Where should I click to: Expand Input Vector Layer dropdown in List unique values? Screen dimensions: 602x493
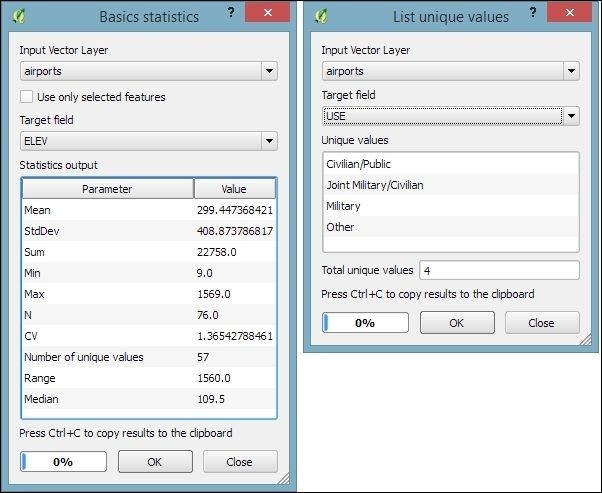click(x=570, y=71)
